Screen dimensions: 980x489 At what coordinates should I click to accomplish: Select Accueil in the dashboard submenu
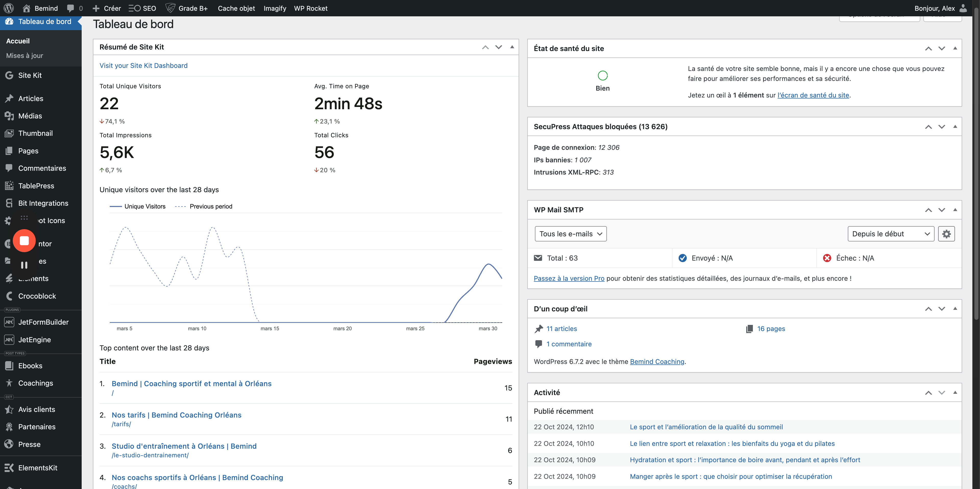[x=18, y=41]
